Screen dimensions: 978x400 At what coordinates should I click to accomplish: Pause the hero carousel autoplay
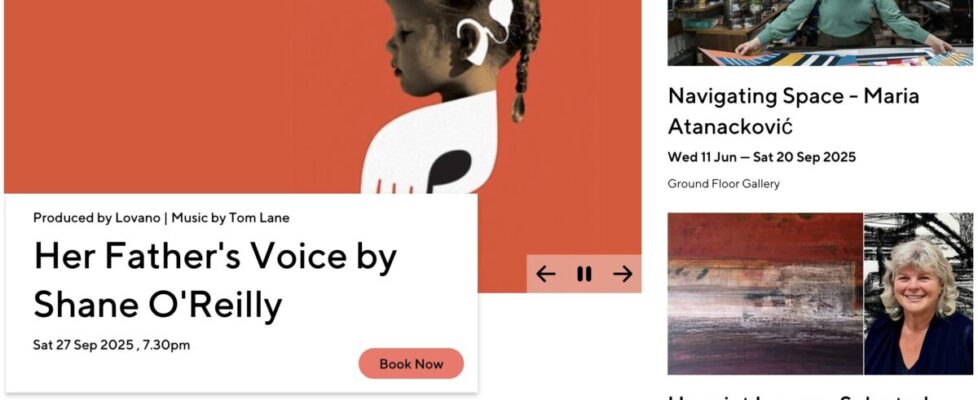click(584, 274)
